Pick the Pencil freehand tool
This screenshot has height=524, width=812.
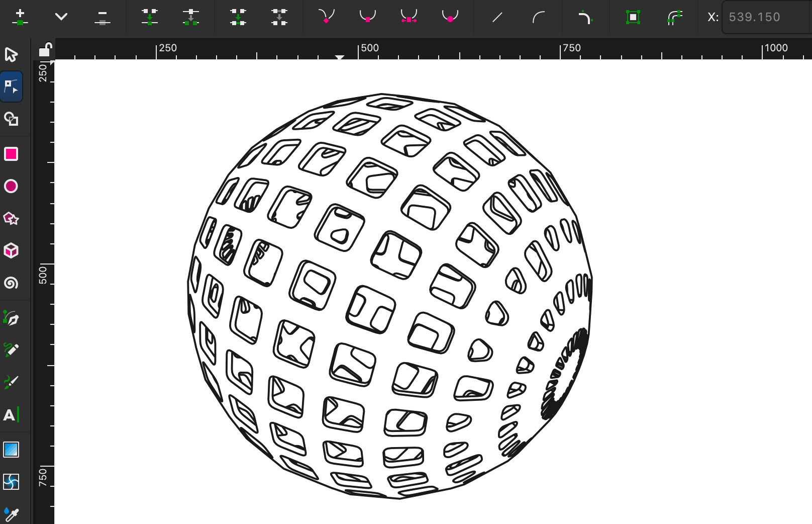(11, 350)
